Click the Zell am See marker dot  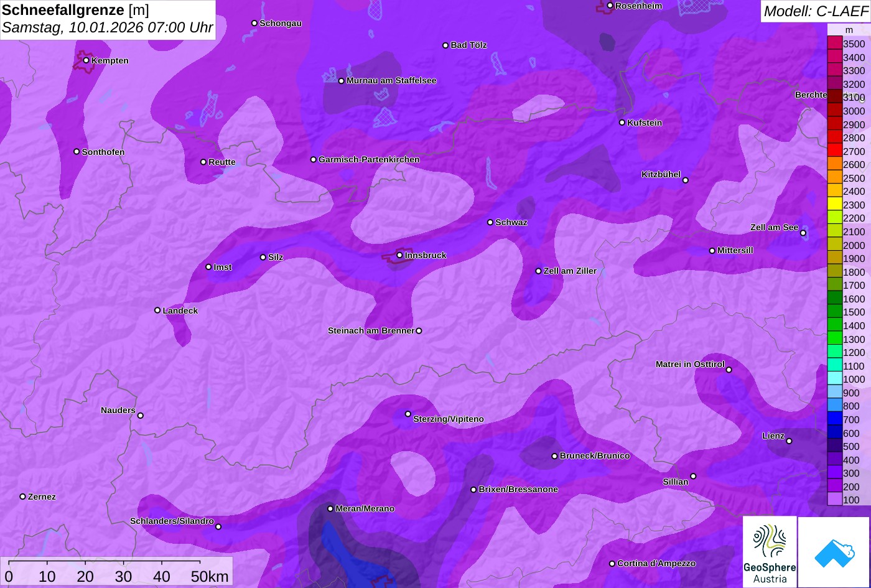(803, 233)
